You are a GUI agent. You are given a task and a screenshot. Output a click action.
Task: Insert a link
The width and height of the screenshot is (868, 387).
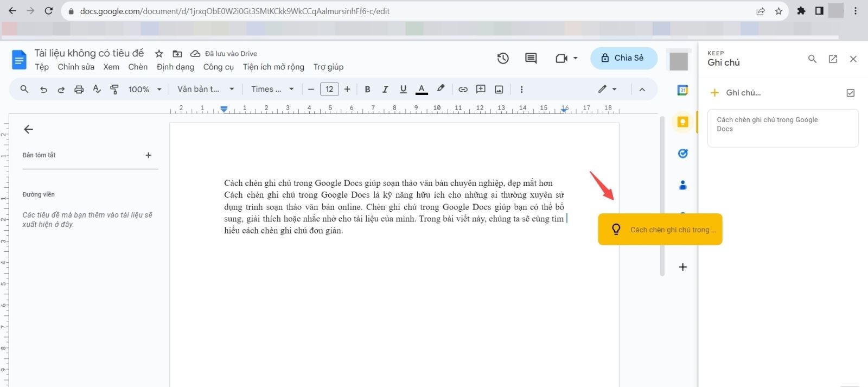[463, 90]
